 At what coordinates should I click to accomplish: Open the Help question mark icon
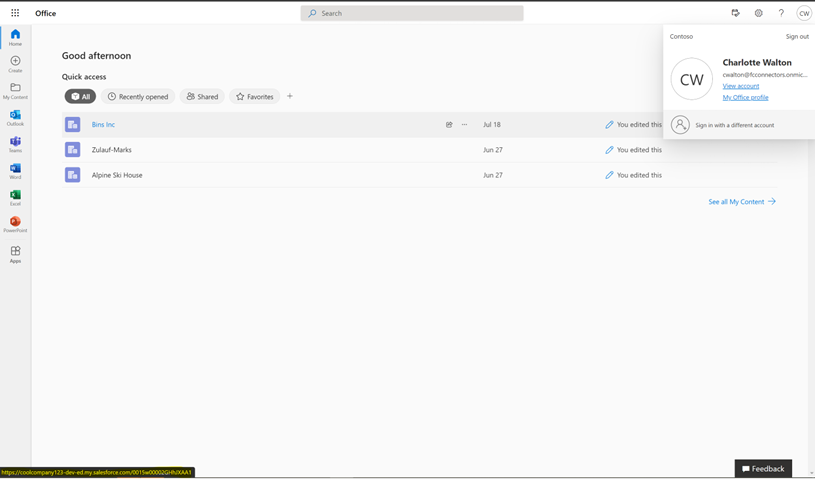tap(781, 13)
